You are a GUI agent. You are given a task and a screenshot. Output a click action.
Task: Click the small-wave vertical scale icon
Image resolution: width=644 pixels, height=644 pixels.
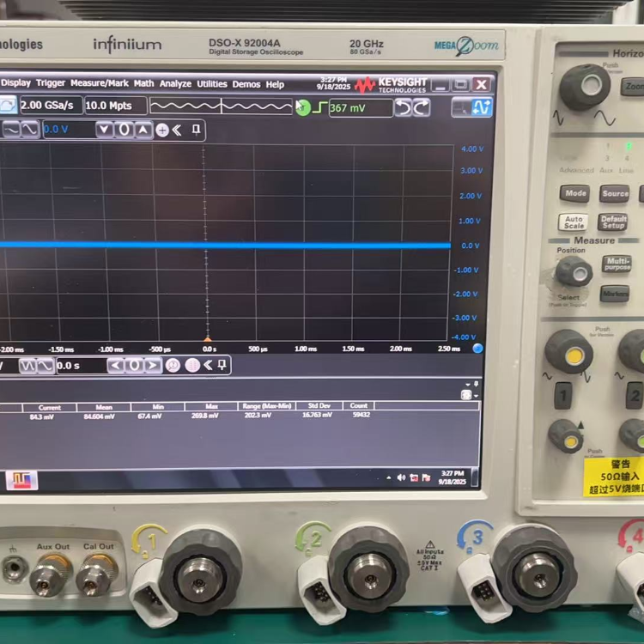(11, 130)
